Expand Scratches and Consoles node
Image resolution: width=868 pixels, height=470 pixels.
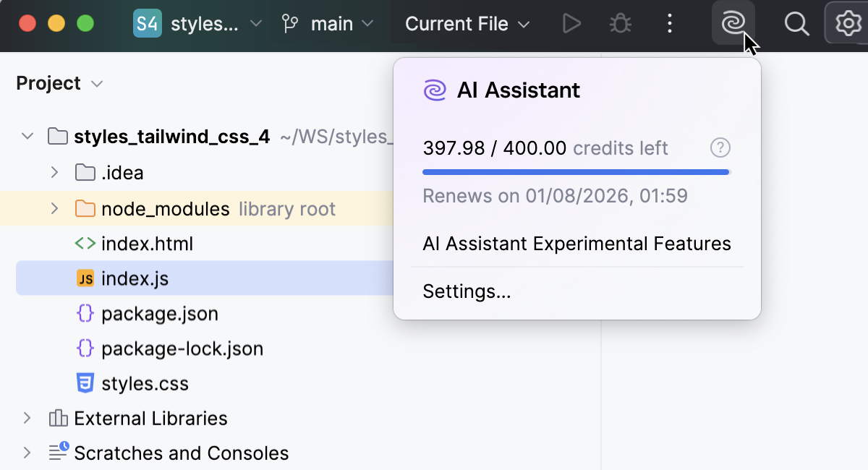tap(27, 453)
